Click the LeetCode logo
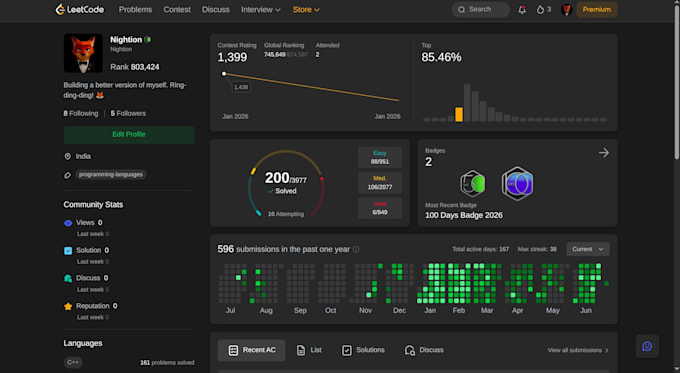 80,9
